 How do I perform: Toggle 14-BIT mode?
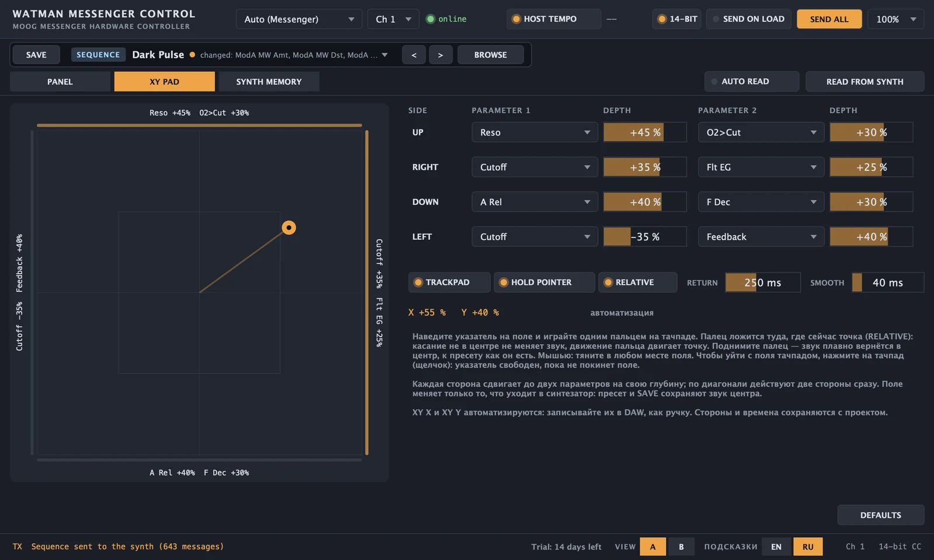pos(677,19)
